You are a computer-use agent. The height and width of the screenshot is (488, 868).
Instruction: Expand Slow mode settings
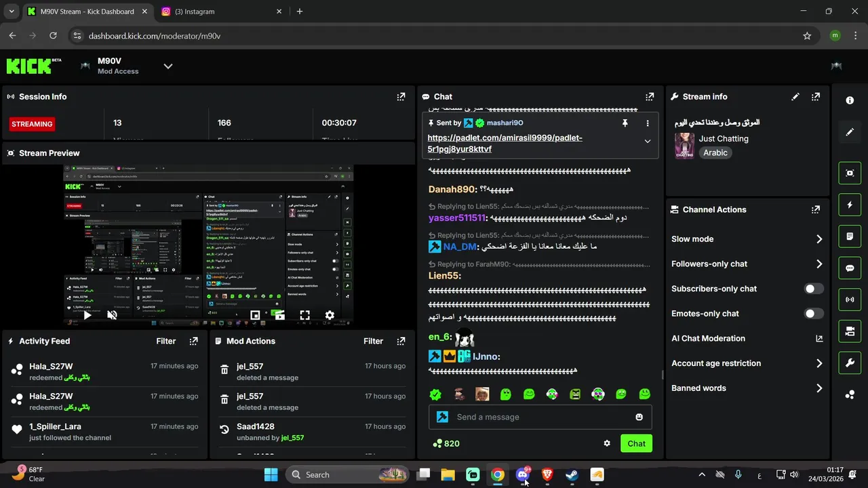pos(819,239)
